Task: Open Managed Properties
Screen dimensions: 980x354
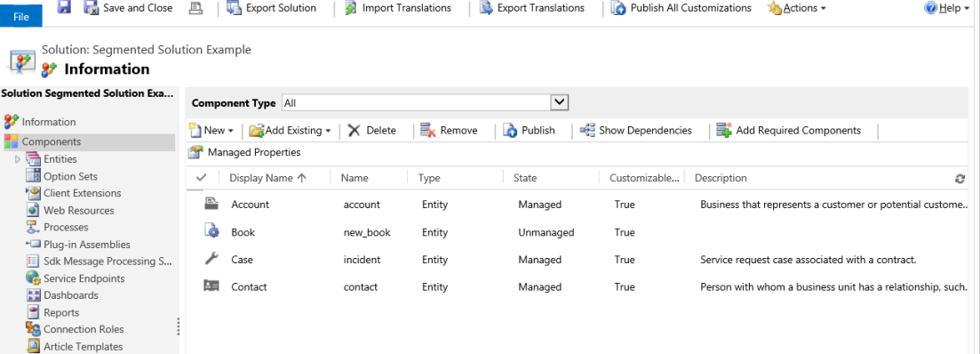Action: (245, 152)
